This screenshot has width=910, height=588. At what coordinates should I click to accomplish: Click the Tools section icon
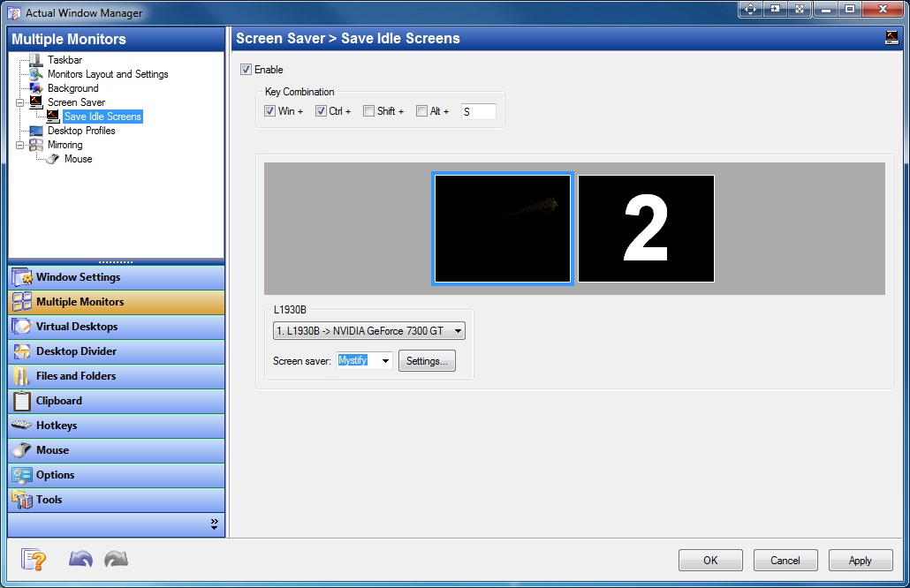(22, 500)
